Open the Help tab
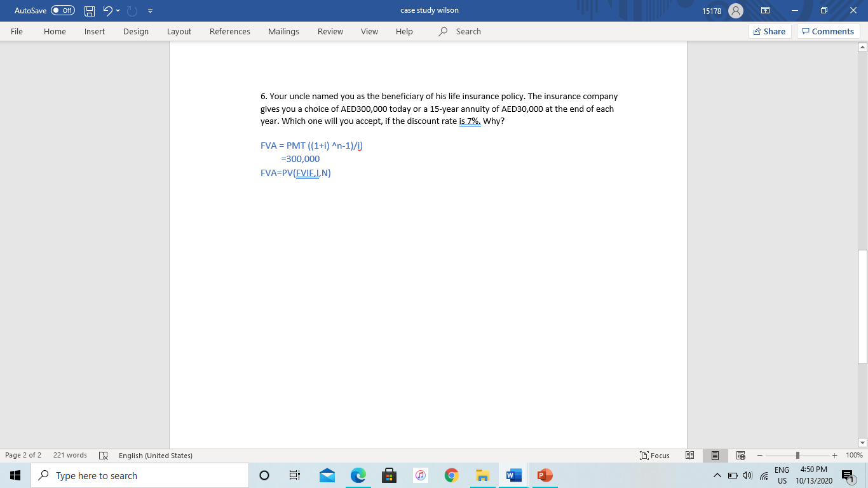 [404, 31]
